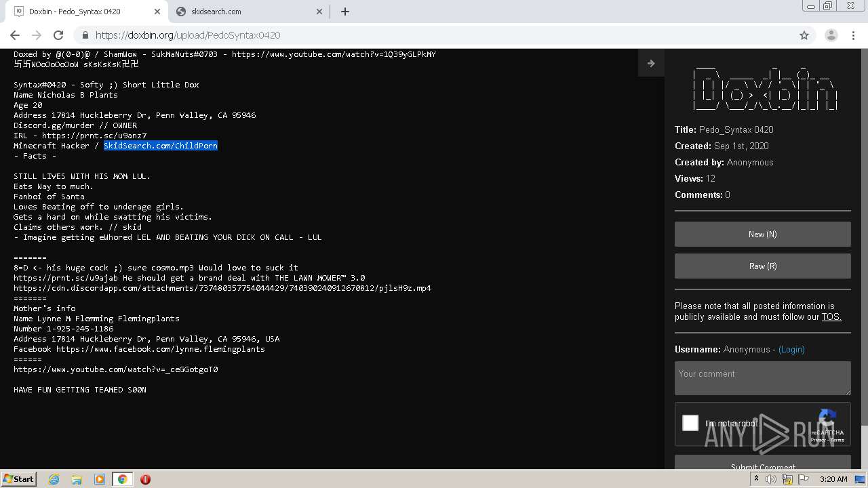Open File Explorer from the taskbar
868x488 pixels.
click(x=77, y=479)
